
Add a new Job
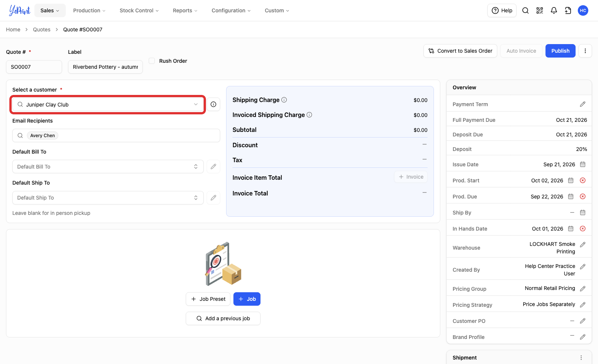[247, 299]
